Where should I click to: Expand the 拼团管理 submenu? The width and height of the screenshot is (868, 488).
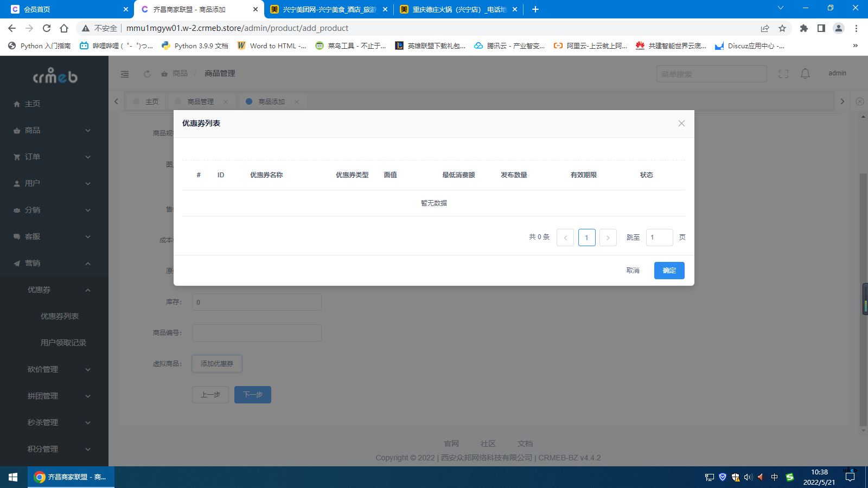pyautogui.click(x=54, y=396)
